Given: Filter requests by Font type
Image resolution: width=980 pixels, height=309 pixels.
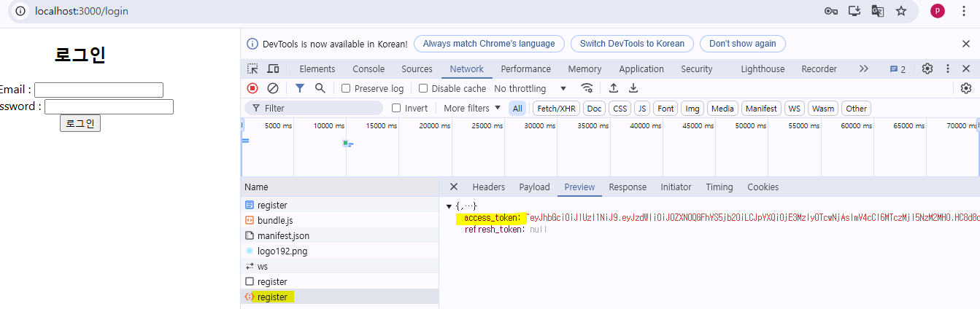Looking at the screenshot, I should (665, 108).
